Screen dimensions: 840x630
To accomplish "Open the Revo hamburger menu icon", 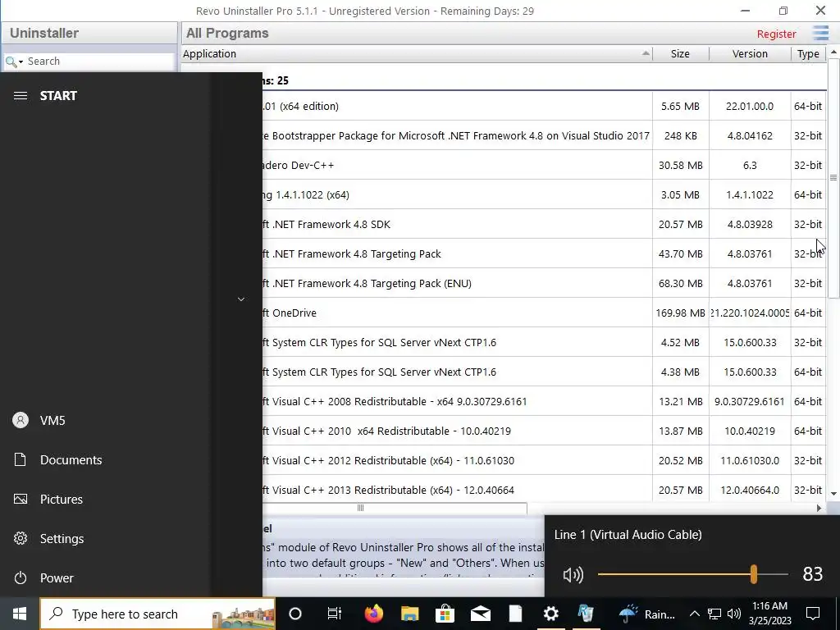I will pos(820,33).
